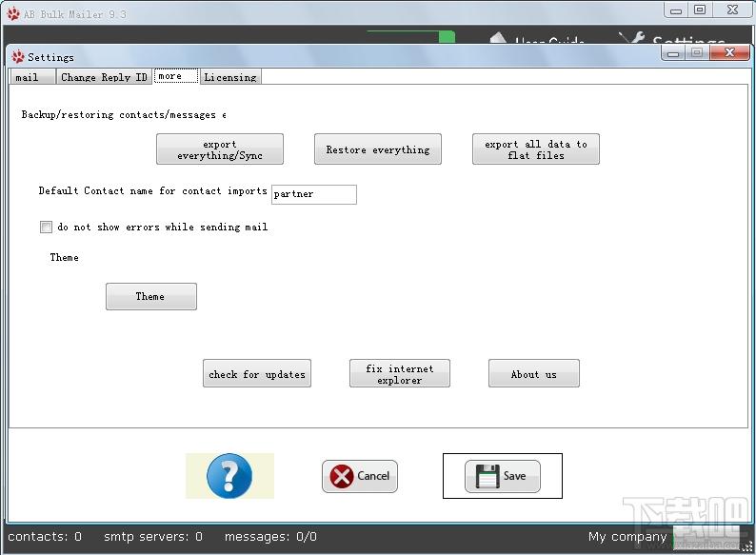Minimize the AB Bulk Mailer main window
756x555 pixels.
pos(676,10)
